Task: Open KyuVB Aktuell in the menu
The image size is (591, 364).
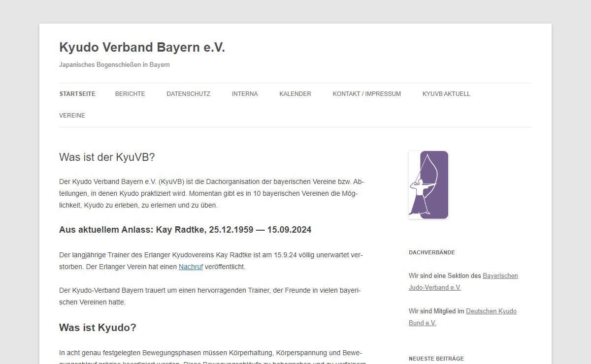Action: click(446, 94)
